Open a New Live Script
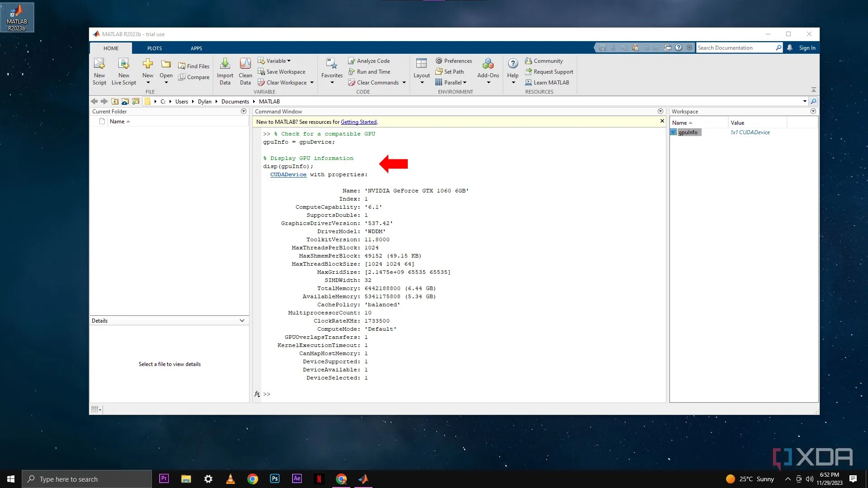 pyautogui.click(x=123, y=71)
